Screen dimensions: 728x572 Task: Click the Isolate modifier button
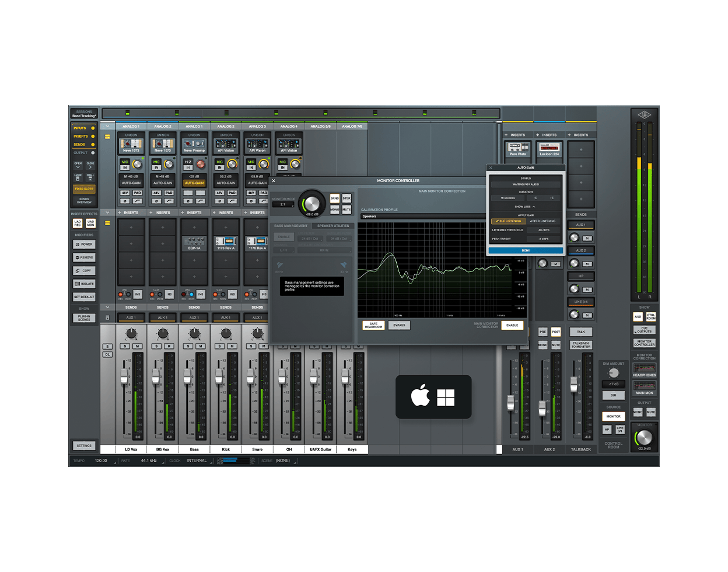pyautogui.click(x=84, y=284)
